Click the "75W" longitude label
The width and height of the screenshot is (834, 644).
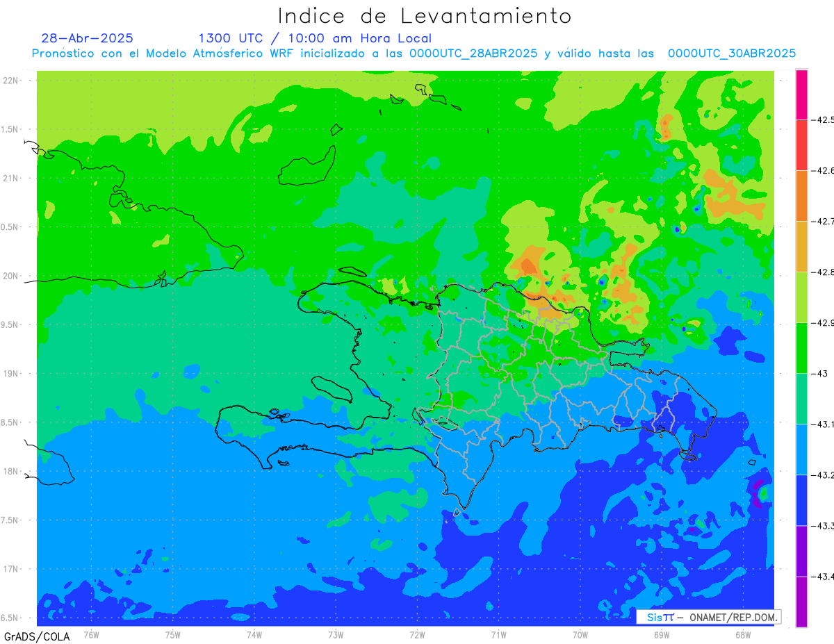click(173, 634)
